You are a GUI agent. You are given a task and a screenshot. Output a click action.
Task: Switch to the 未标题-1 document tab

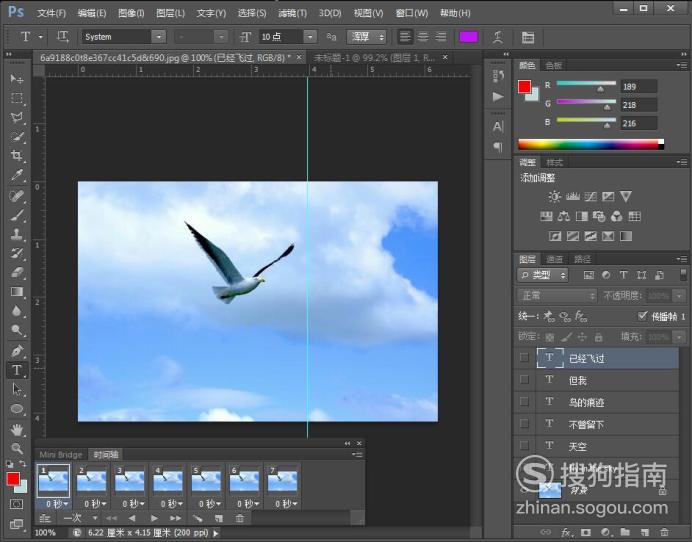pos(373,58)
